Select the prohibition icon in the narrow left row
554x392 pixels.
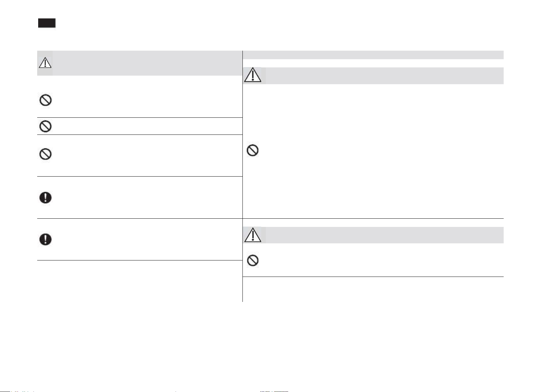pyautogui.click(x=45, y=126)
